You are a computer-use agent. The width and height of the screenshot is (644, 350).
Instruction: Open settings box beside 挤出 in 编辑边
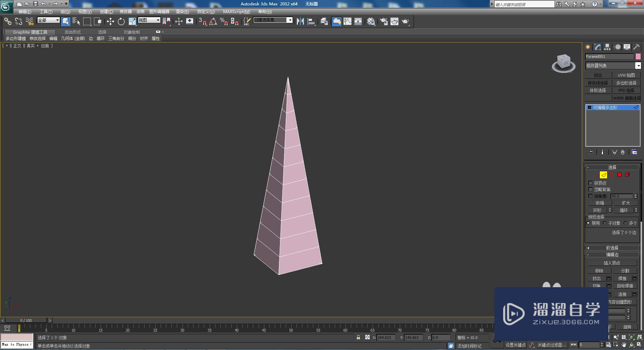click(x=609, y=278)
